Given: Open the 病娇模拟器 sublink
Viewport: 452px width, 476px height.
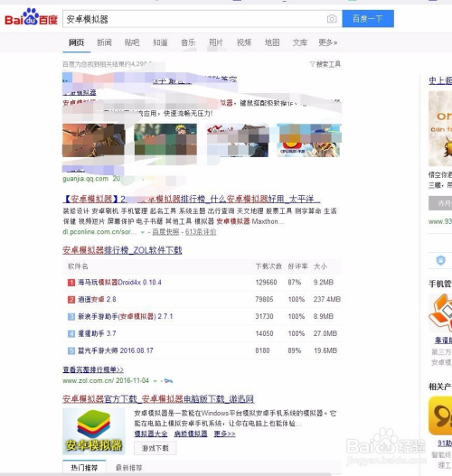Looking at the screenshot, I should [x=191, y=434].
